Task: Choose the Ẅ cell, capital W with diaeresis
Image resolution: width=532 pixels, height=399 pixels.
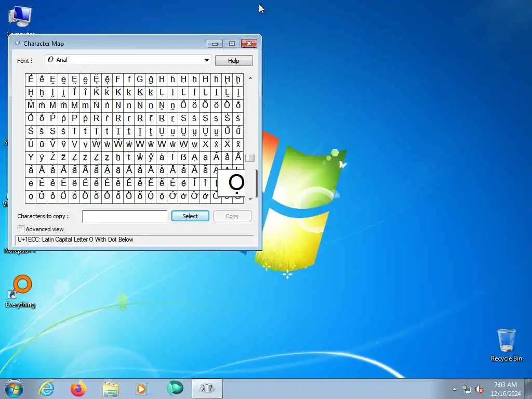Action: click(x=140, y=144)
